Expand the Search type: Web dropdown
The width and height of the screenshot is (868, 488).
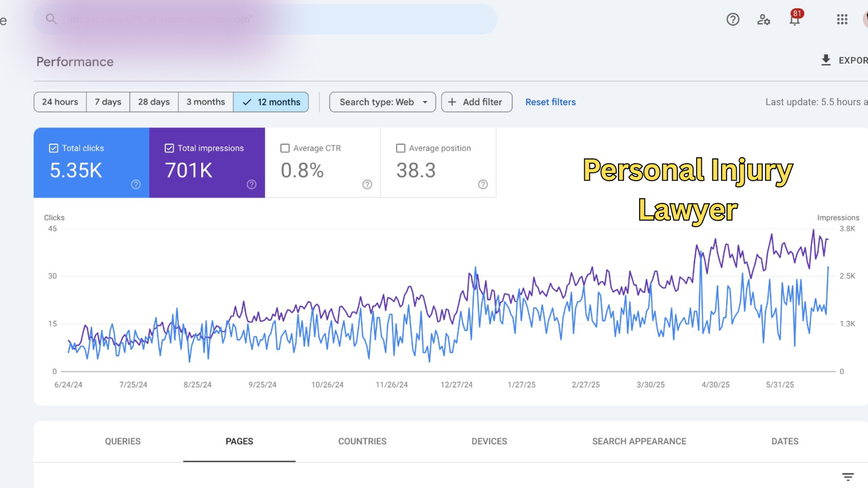click(x=382, y=102)
